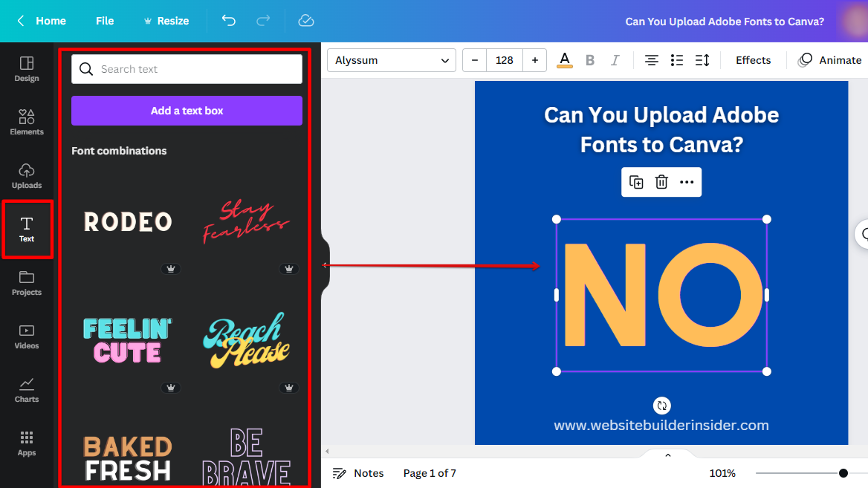Open the Projects panel
Image resolution: width=868 pixels, height=488 pixels.
click(x=27, y=284)
